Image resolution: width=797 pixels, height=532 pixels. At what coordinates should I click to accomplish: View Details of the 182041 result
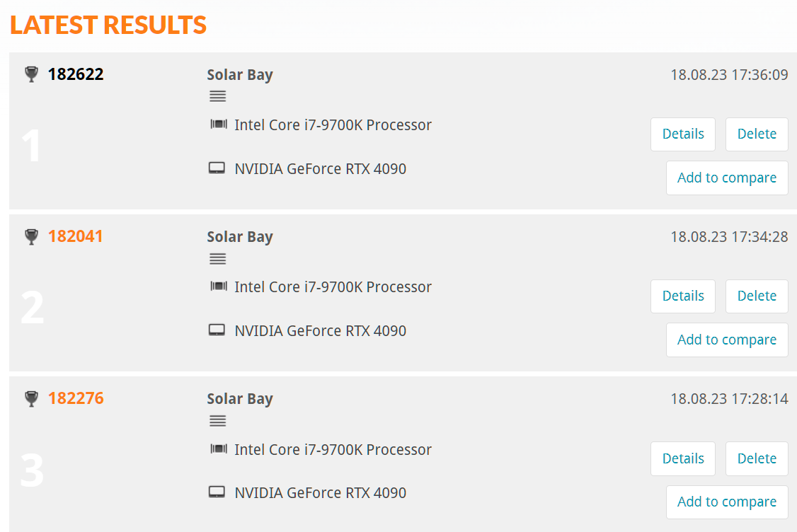[683, 296]
